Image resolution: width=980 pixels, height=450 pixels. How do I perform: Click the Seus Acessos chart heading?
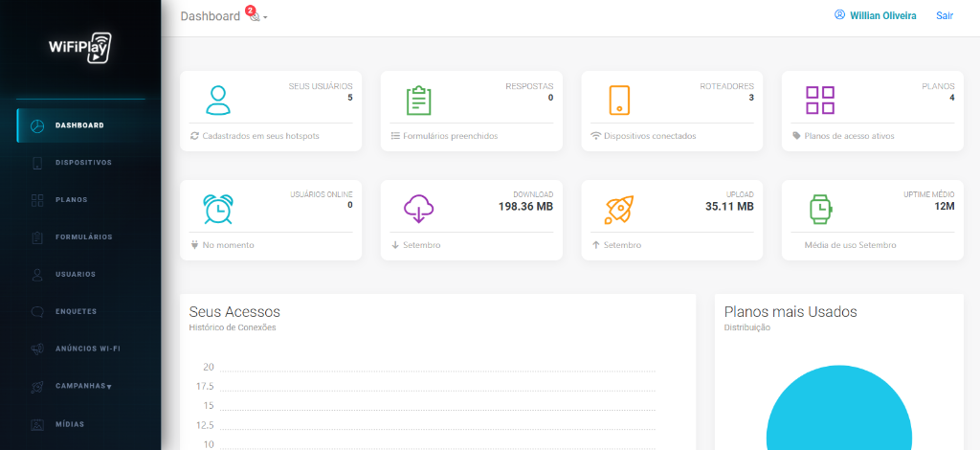click(x=234, y=312)
